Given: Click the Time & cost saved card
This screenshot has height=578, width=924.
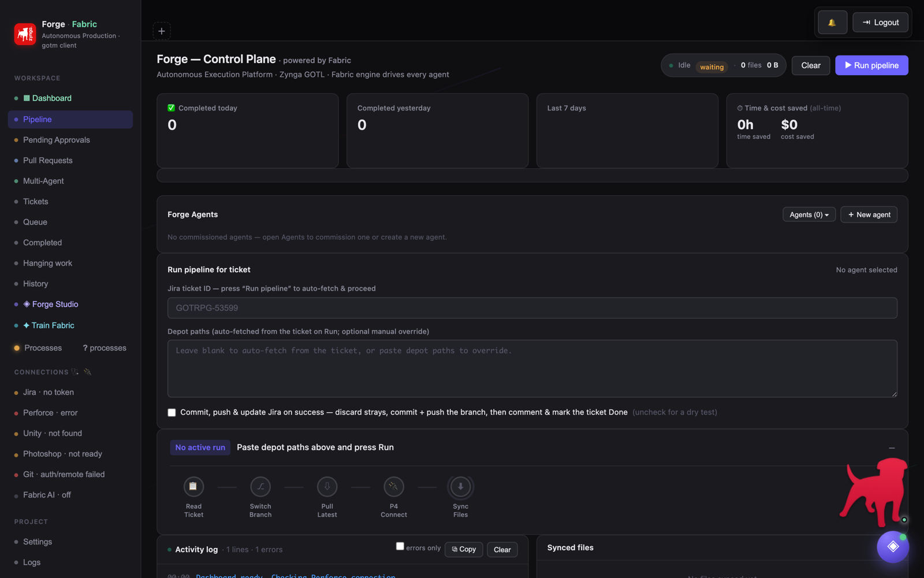Looking at the screenshot, I should (x=817, y=131).
